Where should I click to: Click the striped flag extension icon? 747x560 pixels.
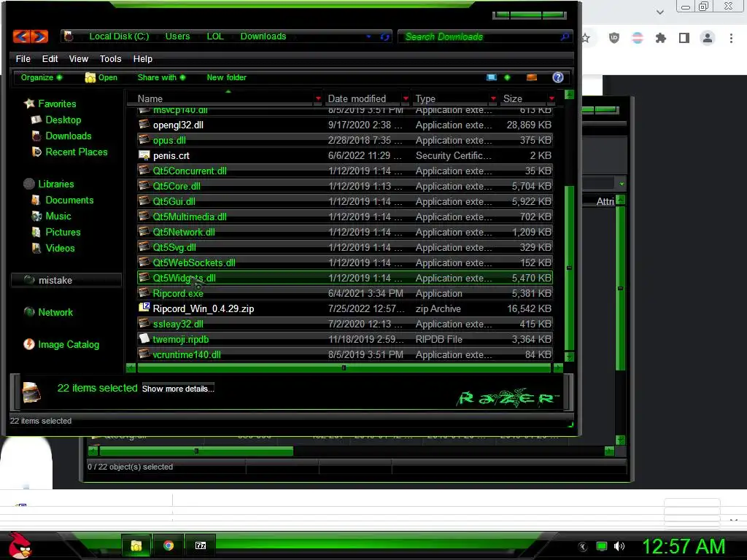point(638,38)
